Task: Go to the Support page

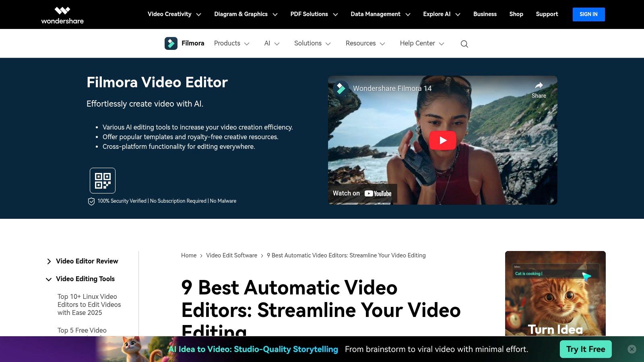Action: pyautogui.click(x=547, y=14)
